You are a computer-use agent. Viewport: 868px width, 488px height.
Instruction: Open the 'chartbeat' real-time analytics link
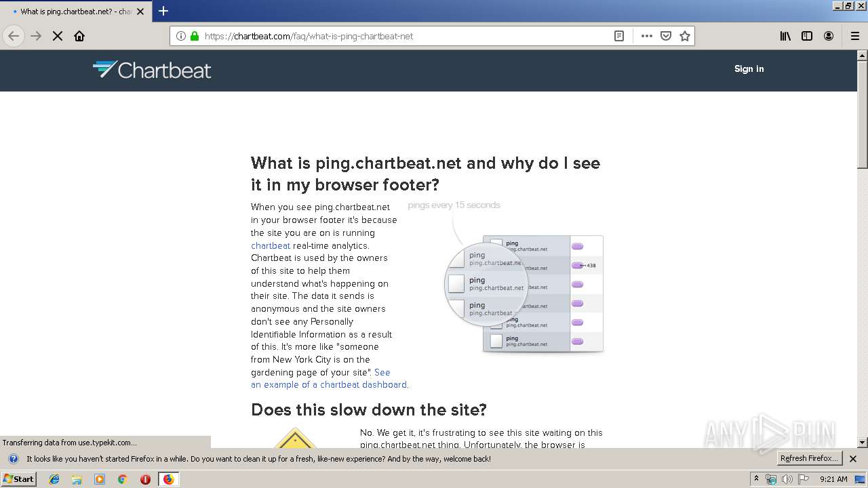click(x=271, y=245)
